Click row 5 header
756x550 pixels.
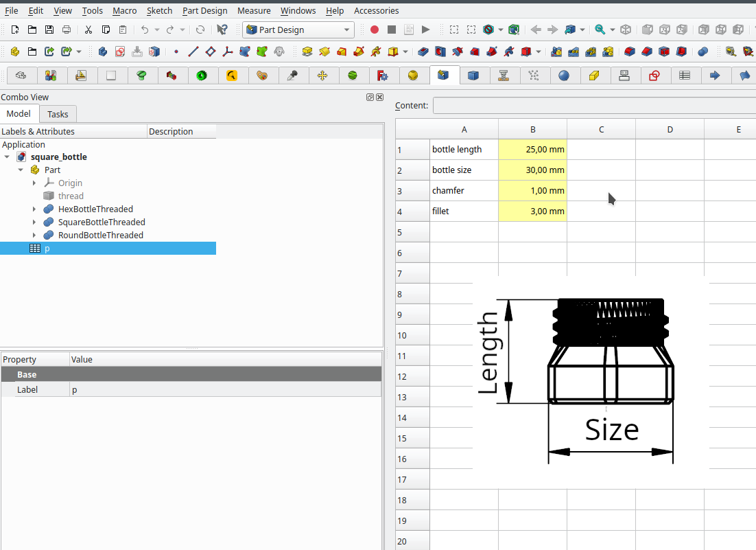412,232
